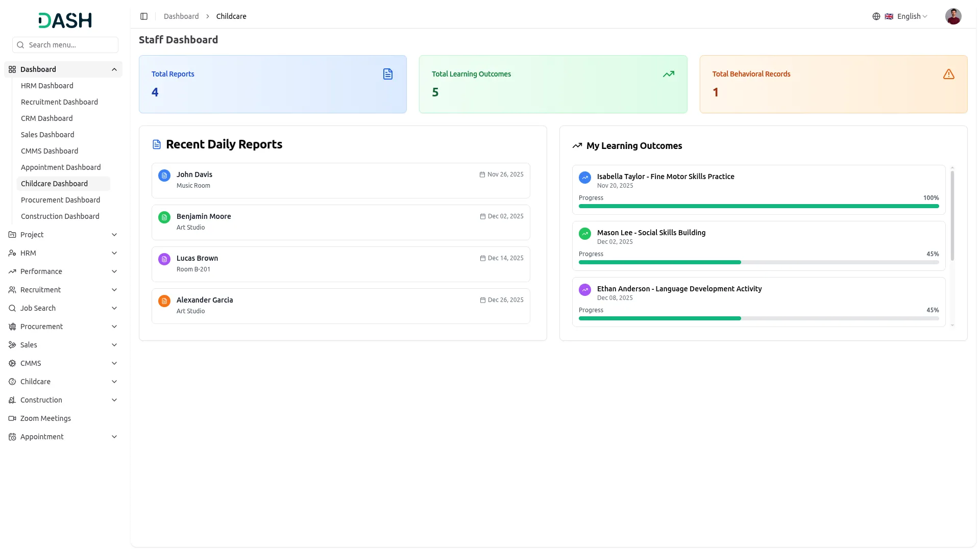Open the user profile avatar
The height and width of the screenshot is (551, 980).
pyautogui.click(x=953, y=16)
